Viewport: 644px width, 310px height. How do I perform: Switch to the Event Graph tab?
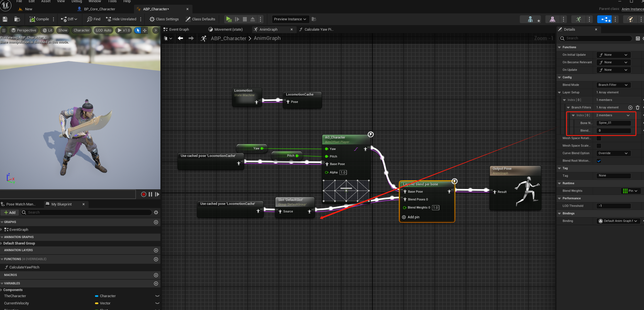tap(179, 30)
